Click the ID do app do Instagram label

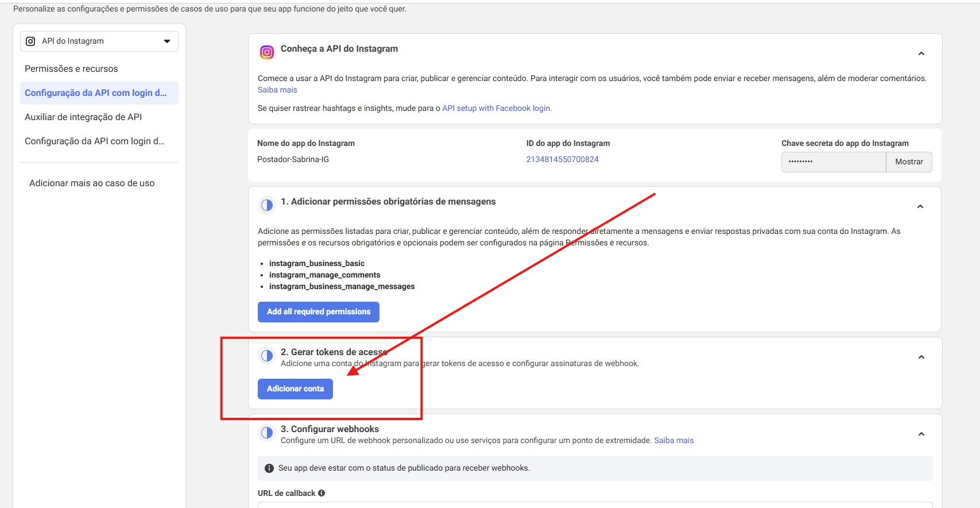click(x=568, y=143)
